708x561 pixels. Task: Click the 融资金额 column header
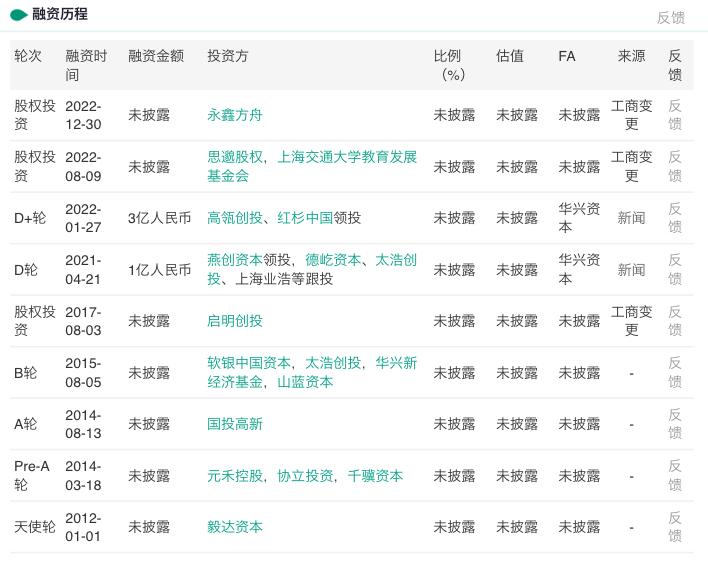pyautogui.click(x=156, y=56)
